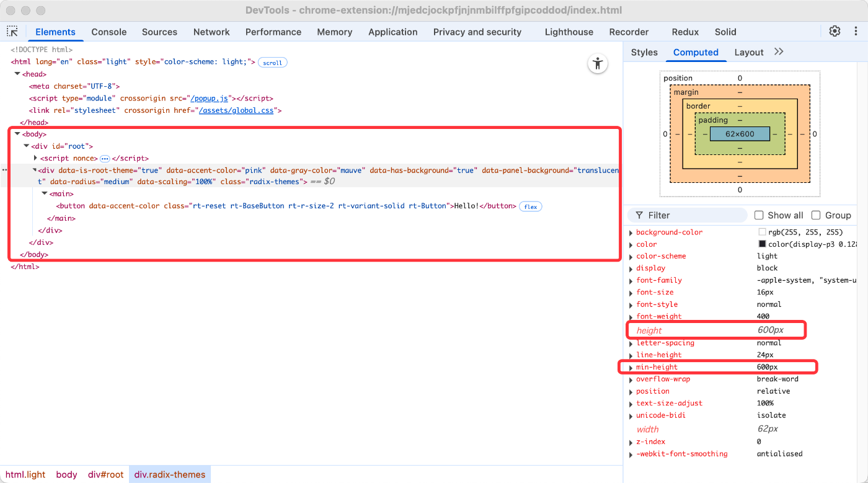Click the dark color property swatch
The image size is (868, 483).
tap(762, 244)
